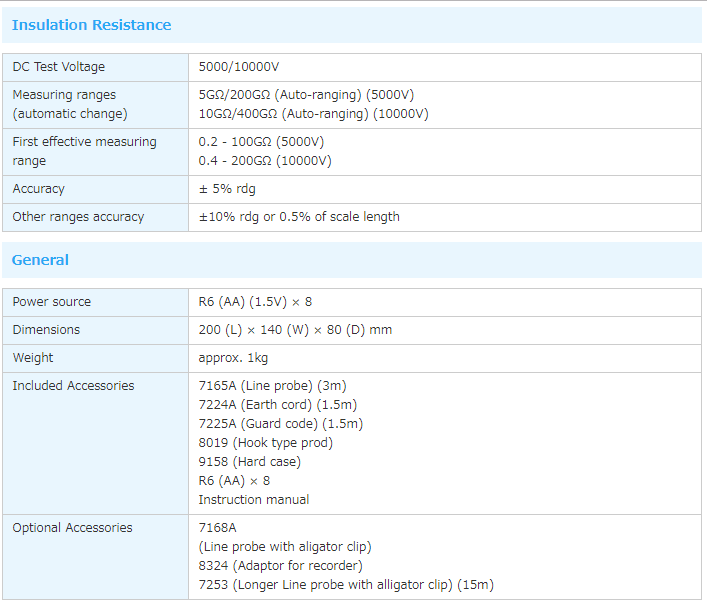
Task: Click the Power source row label
Action: point(51,302)
